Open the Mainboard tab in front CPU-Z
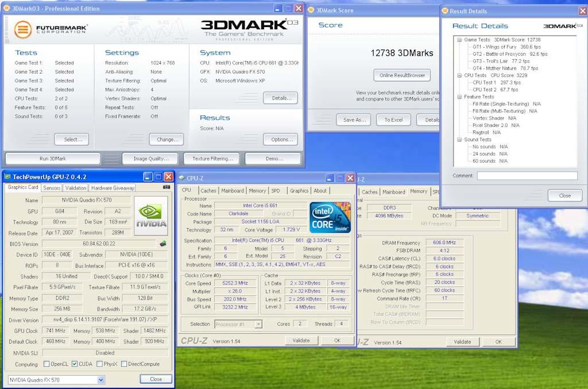 click(x=233, y=191)
